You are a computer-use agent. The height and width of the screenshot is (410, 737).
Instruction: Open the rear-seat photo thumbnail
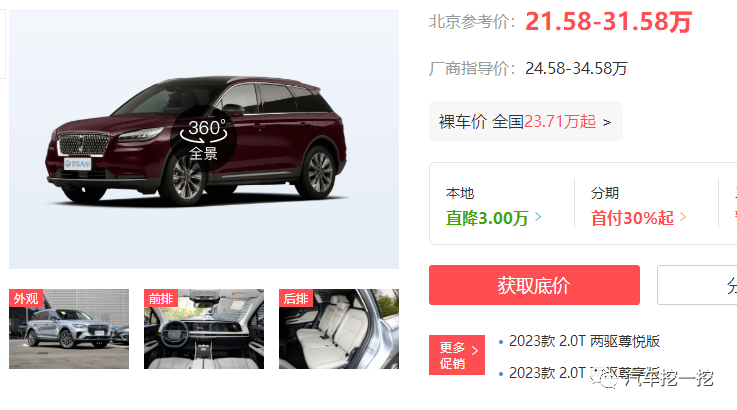tap(338, 329)
